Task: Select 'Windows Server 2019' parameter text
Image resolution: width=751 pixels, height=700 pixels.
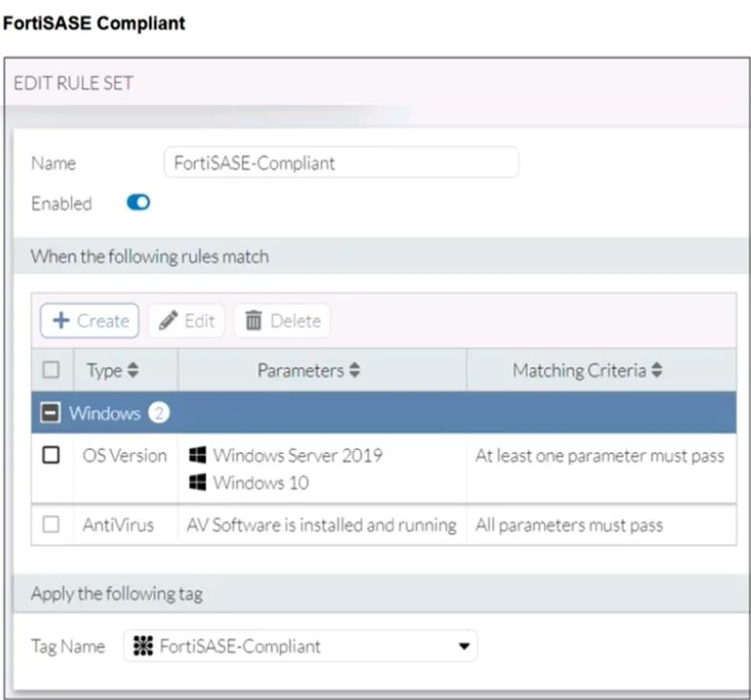Action: (298, 455)
